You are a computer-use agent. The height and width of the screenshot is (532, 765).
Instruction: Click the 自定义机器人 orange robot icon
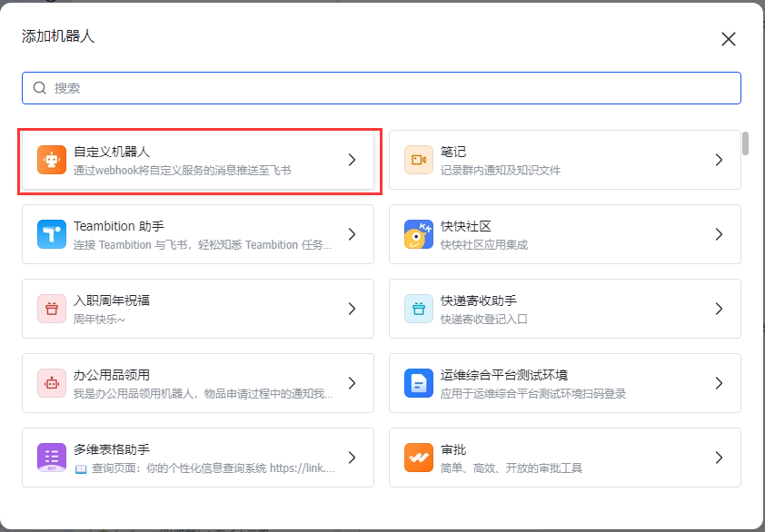point(52,160)
